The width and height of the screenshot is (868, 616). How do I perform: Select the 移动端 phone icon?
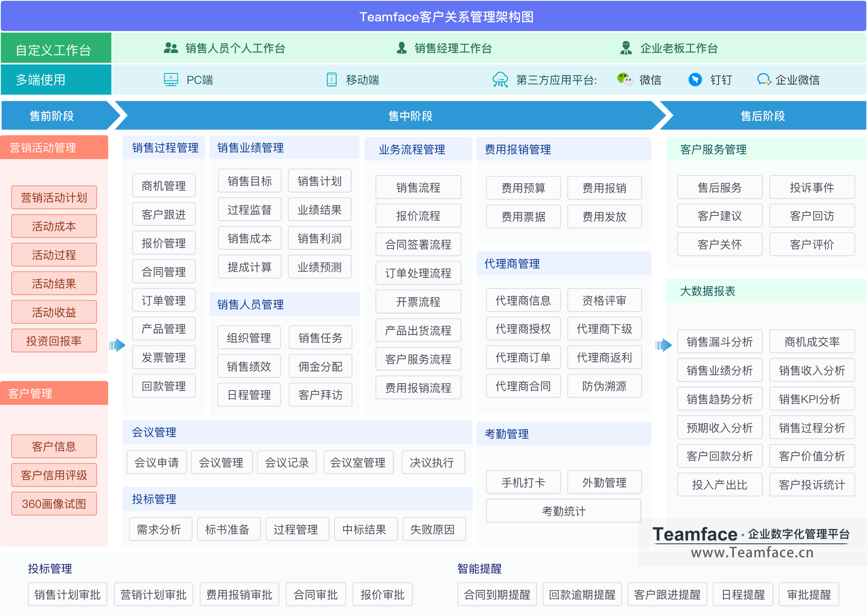tap(331, 79)
